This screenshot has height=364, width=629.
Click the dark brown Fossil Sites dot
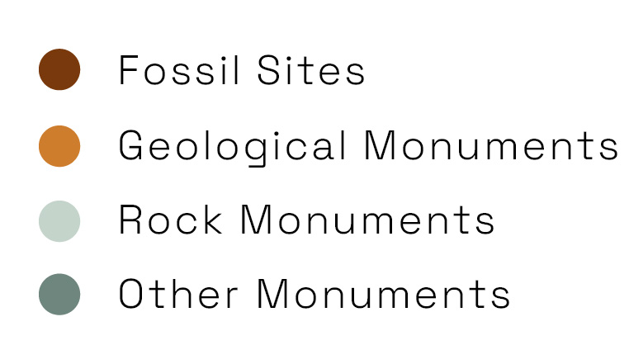point(59,69)
